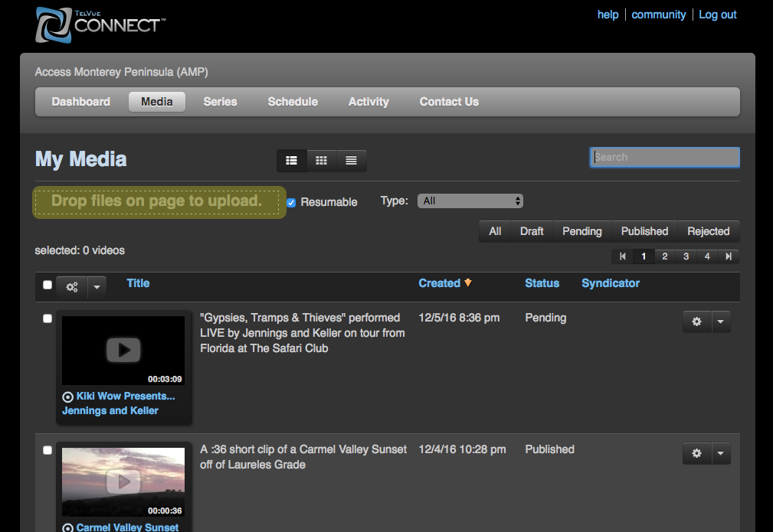773x532 pixels.
Task: Select the Carmel Valley Sunset video checkbox
Action: [47, 450]
